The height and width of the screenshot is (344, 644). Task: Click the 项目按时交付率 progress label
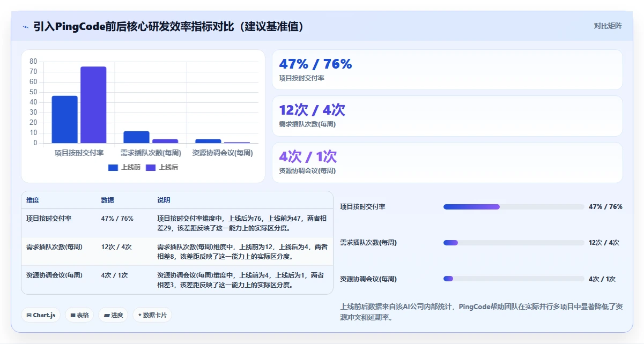pos(363,207)
